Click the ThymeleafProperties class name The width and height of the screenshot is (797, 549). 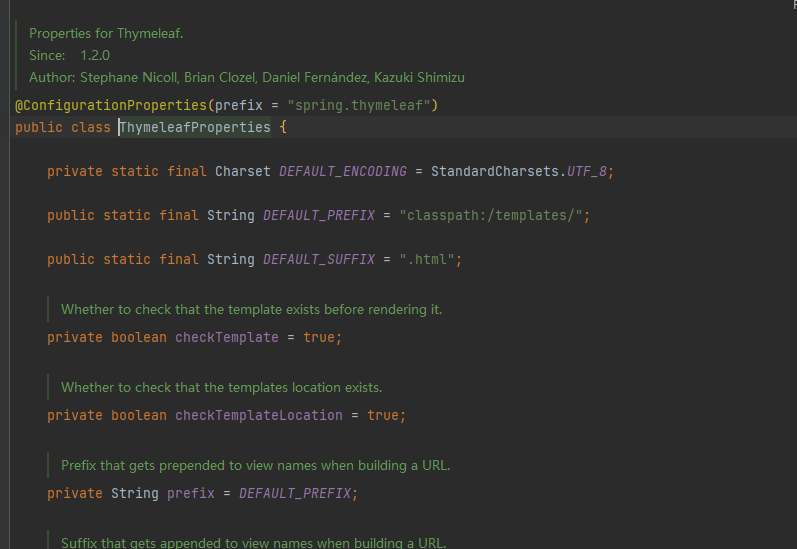[195, 127]
